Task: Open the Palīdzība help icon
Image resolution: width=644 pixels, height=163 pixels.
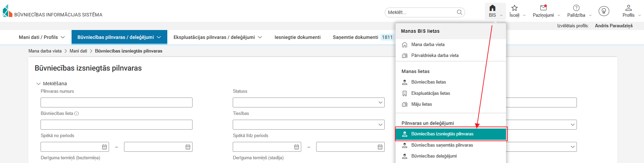Action: (x=576, y=8)
